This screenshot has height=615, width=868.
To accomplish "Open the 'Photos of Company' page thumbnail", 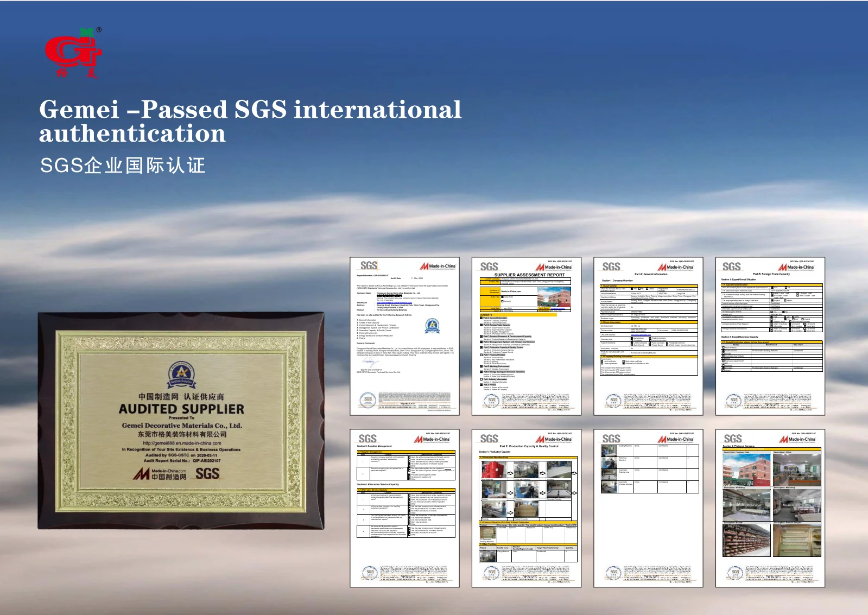I will (x=770, y=508).
